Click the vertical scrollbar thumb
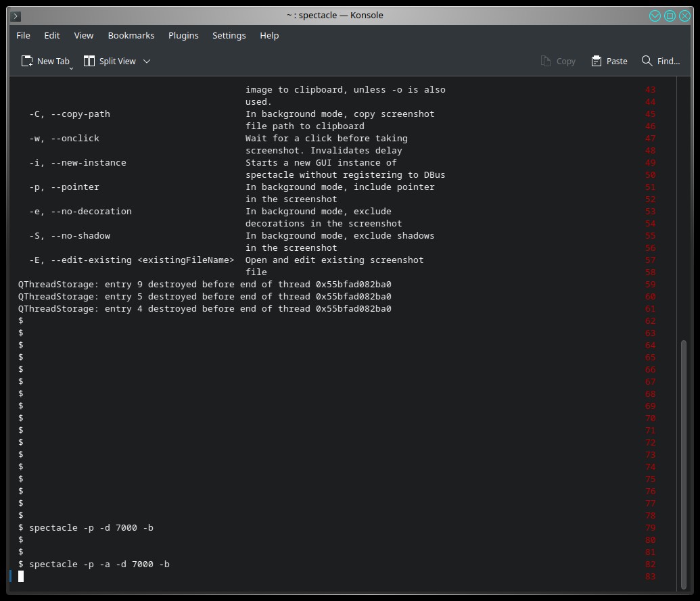 coord(684,464)
